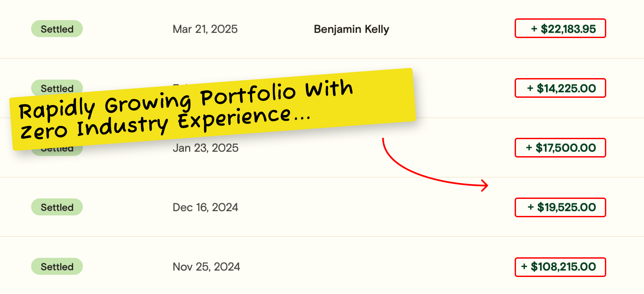Click the Nov 25, 2024 date
Image resolution: width=644 pixels, height=294 pixels.
pos(206,267)
